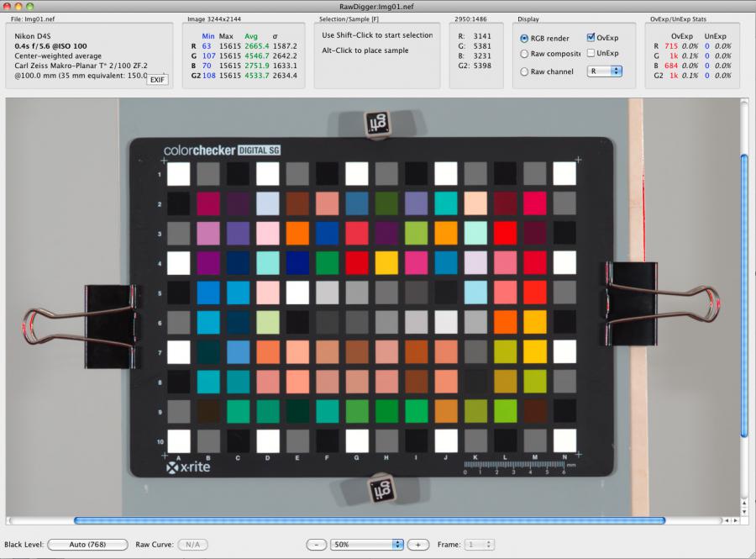The image size is (756, 559).
Task: Click the yellow patch at row 4 column H
Action: point(386,263)
